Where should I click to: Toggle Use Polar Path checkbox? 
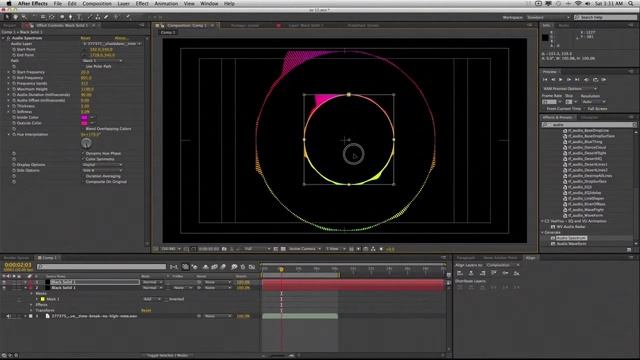click(83, 66)
